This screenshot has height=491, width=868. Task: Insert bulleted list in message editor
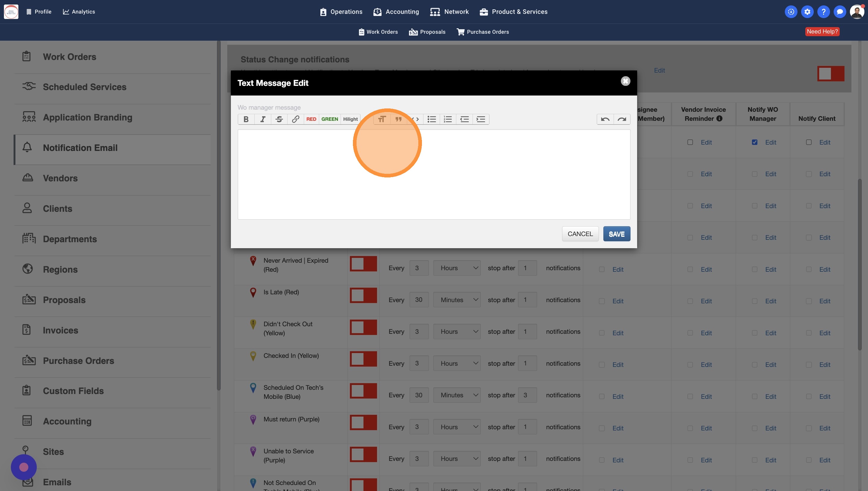pos(432,119)
